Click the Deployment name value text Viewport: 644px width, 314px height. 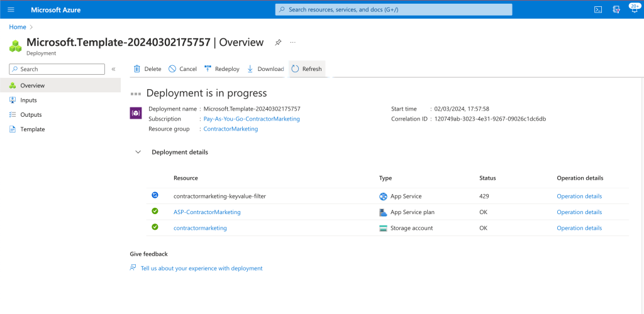point(252,109)
